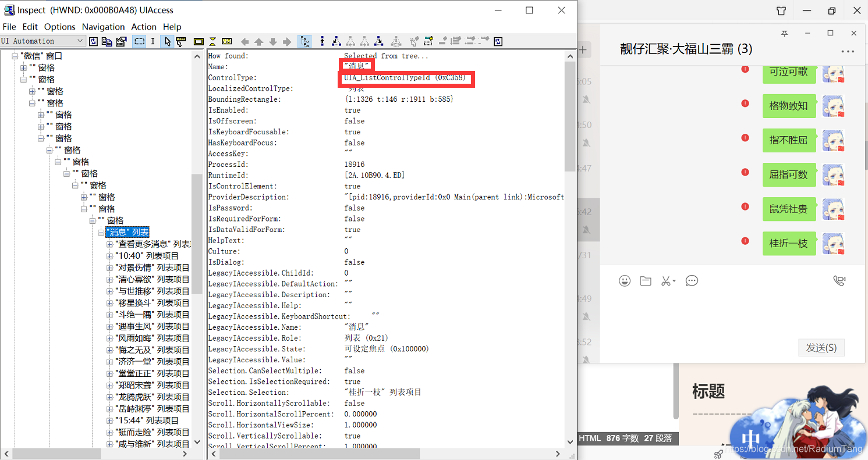Click the 指不胜屈 message bubble
This screenshot has width=868, height=460.
[789, 140]
